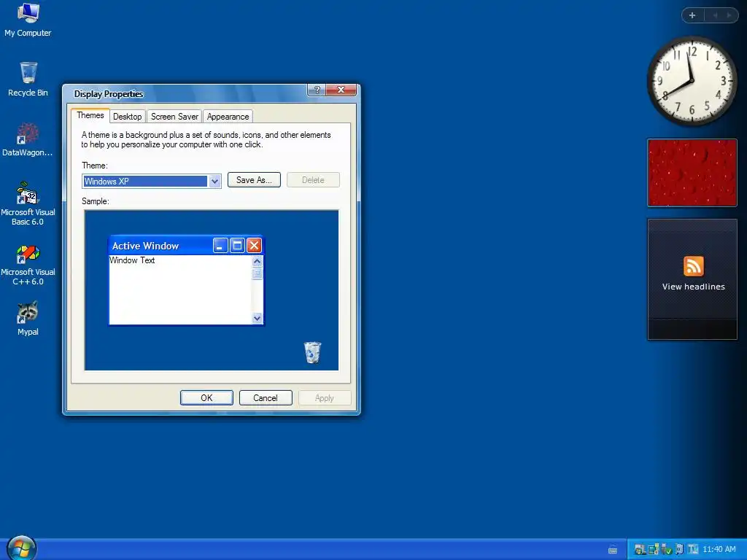The height and width of the screenshot is (560, 747).
Task: Click the red slideshow picture gadget
Action: click(x=692, y=173)
